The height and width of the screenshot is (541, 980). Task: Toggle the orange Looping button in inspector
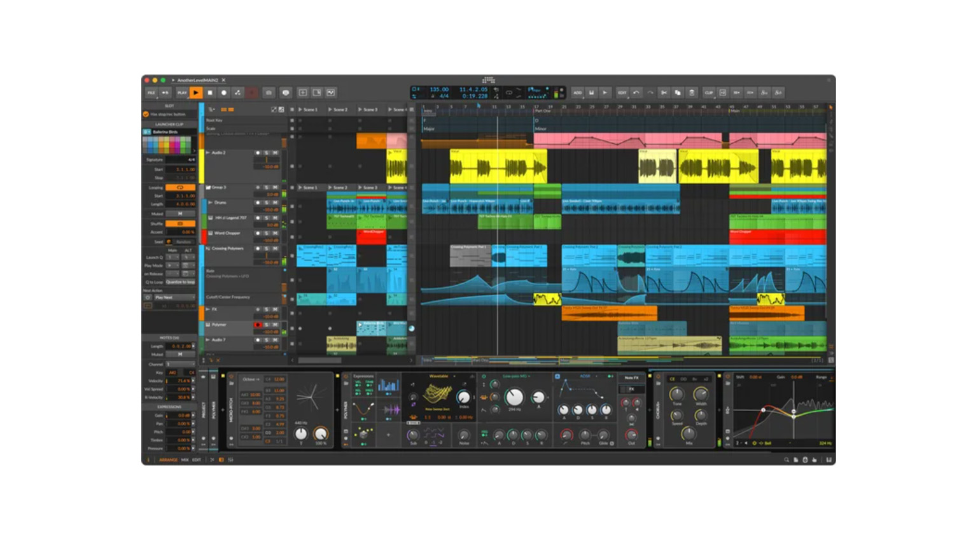(x=180, y=188)
